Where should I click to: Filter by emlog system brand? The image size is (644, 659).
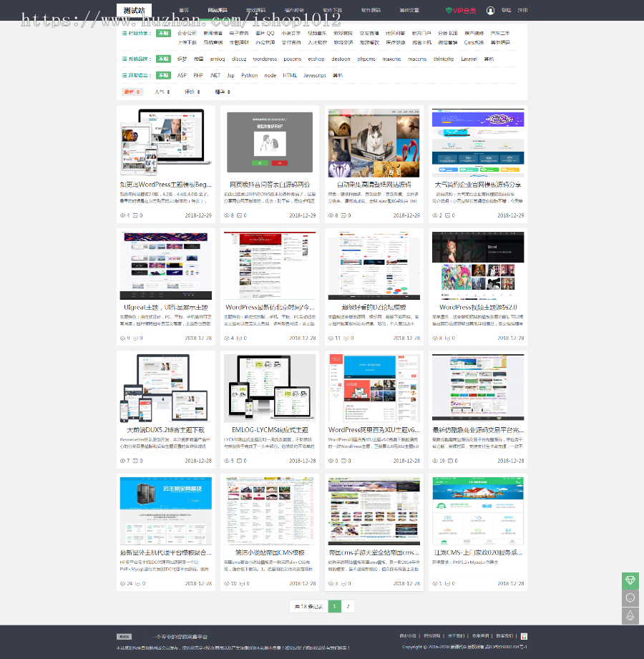[x=218, y=59]
